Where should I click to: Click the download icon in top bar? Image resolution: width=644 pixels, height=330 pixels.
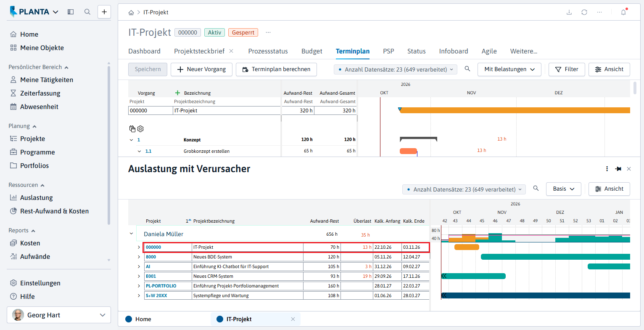[569, 12]
